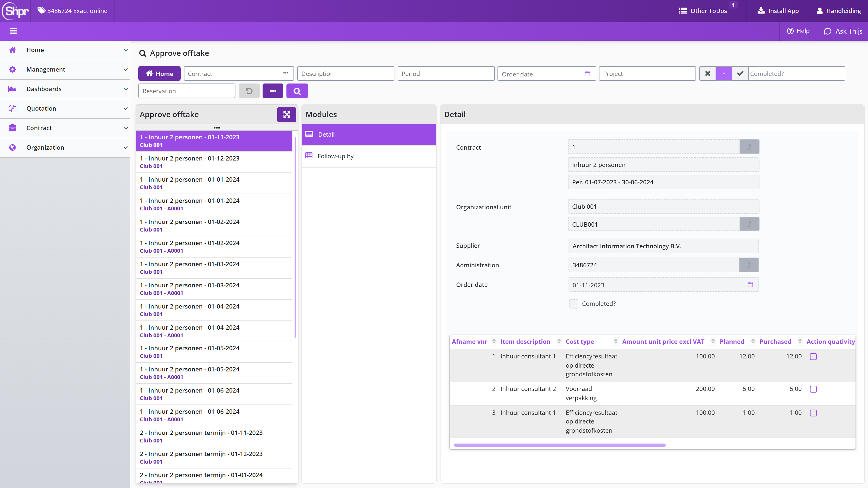Click the Administration 3486724 arrow icon

click(749, 265)
